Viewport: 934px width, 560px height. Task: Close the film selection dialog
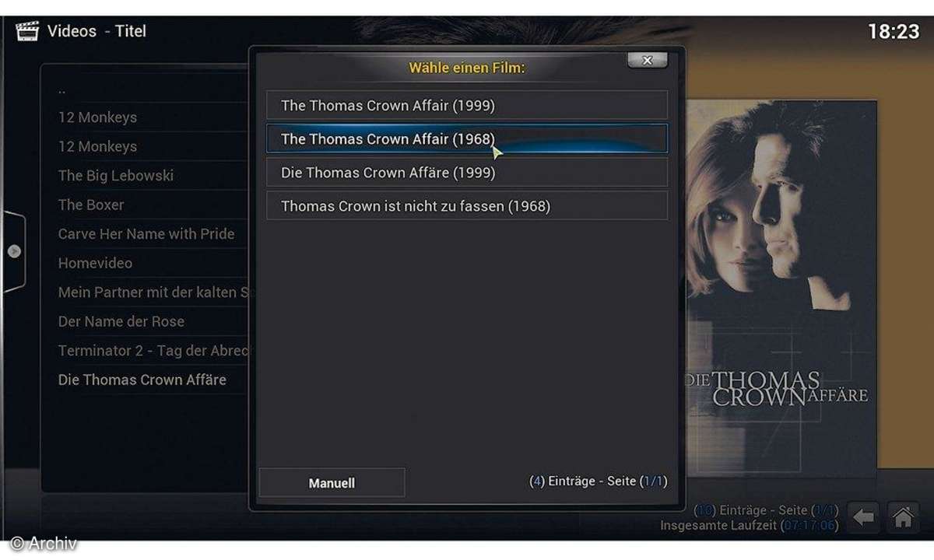click(648, 60)
